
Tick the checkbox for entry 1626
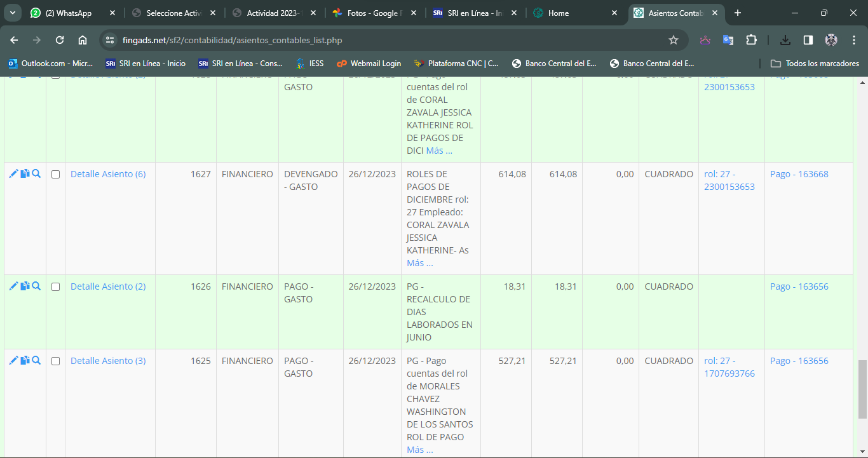pos(55,287)
